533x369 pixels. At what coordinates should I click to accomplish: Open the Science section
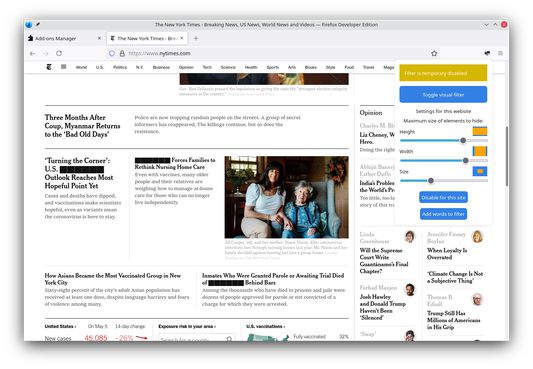(x=228, y=67)
